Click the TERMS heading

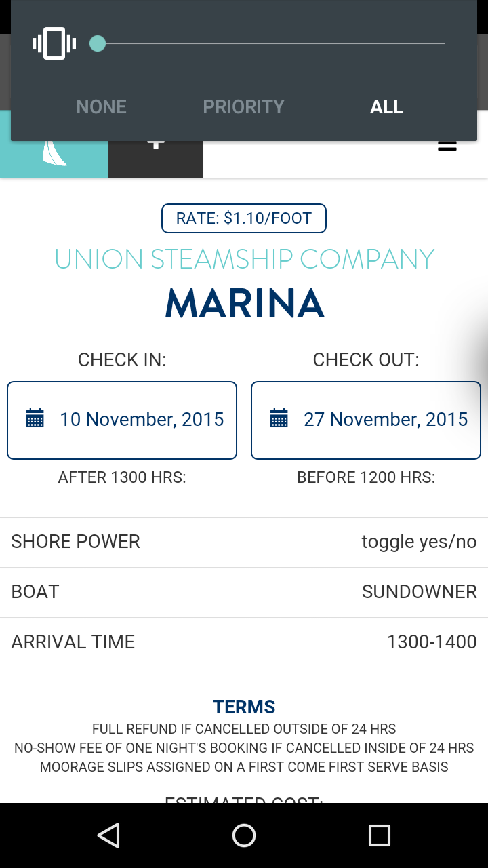point(244,707)
